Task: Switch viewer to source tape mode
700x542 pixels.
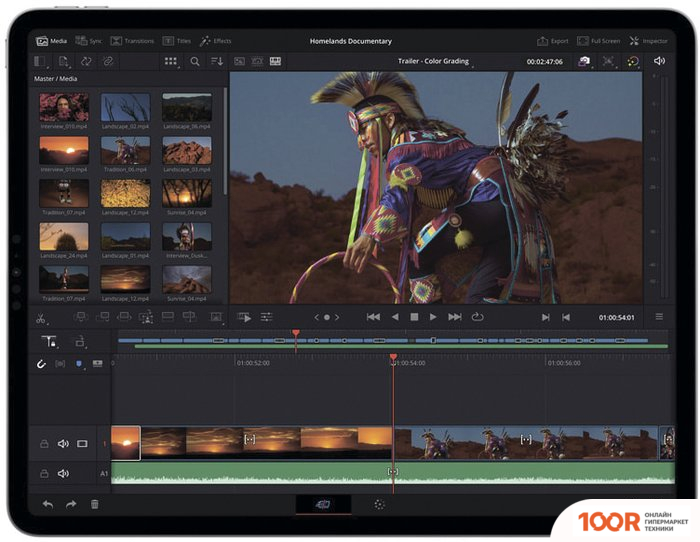Action: pos(257,62)
